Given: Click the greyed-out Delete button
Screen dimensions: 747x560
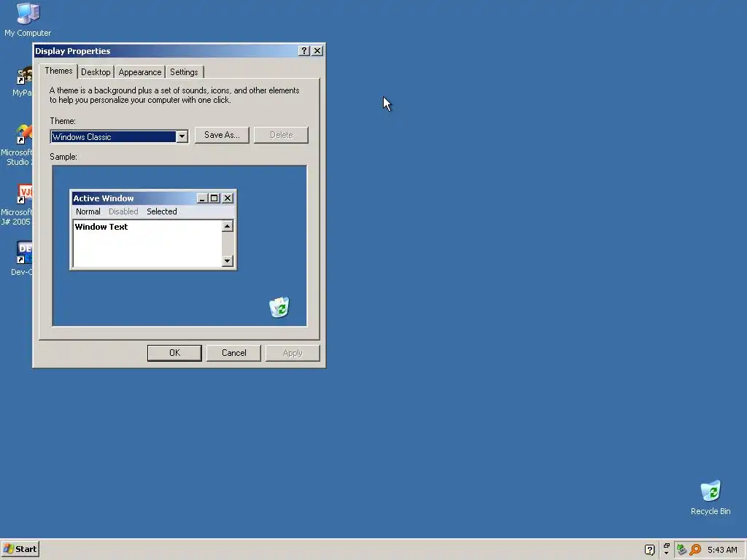Looking at the screenshot, I should (x=281, y=135).
